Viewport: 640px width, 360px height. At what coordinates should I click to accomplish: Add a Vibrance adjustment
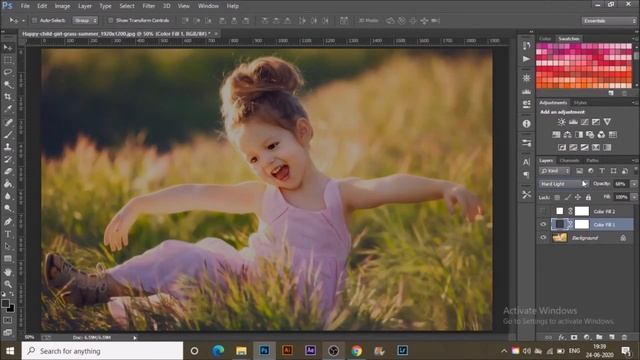[607, 122]
